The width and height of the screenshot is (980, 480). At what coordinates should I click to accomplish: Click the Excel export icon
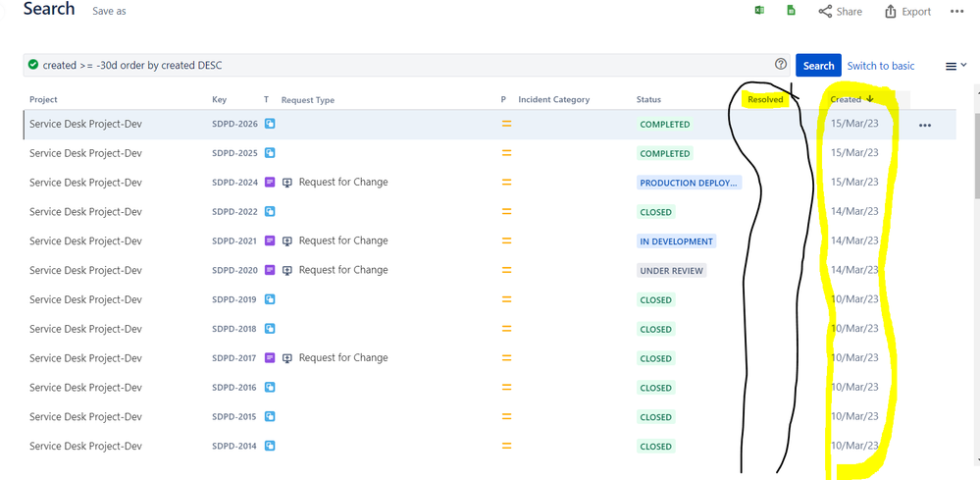pyautogui.click(x=759, y=11)
